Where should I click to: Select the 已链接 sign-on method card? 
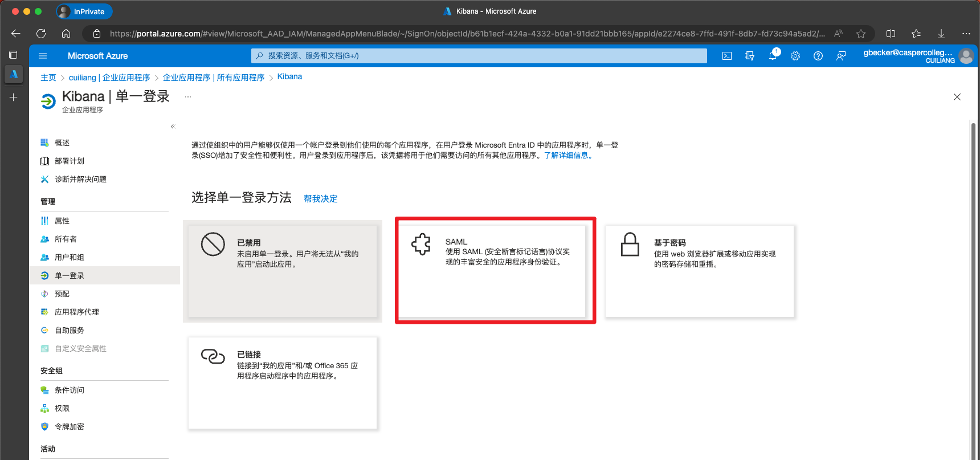[283, 383]
